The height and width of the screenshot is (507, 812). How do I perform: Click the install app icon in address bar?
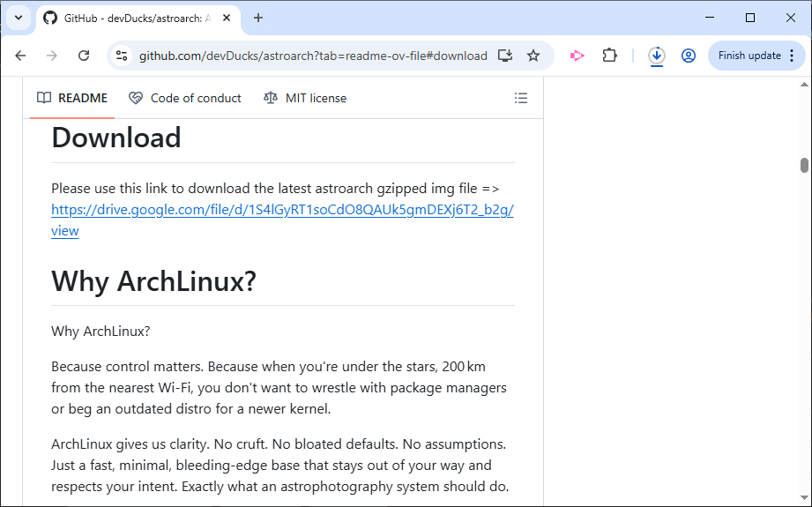(x=505, y=56)
